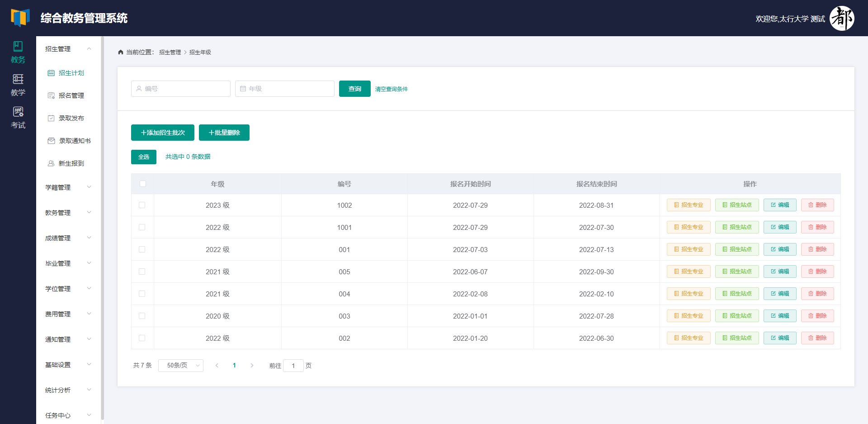The image size is (868, 424).
Task: Click 招生管理 in the breadcrumb
Action: click(170, 52)
